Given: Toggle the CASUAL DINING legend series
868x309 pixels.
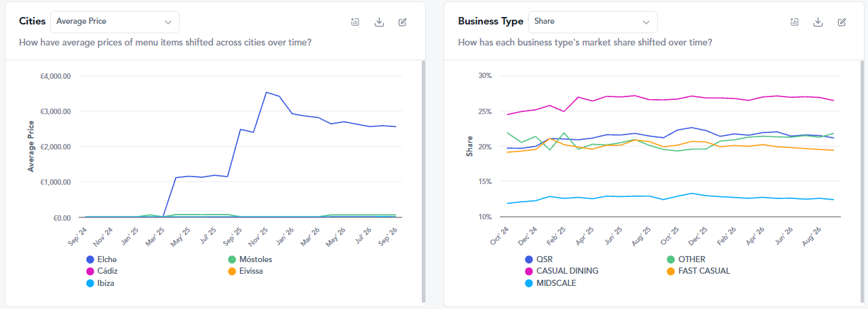Looking at the screenshot, I should click(x=561, y=271).
